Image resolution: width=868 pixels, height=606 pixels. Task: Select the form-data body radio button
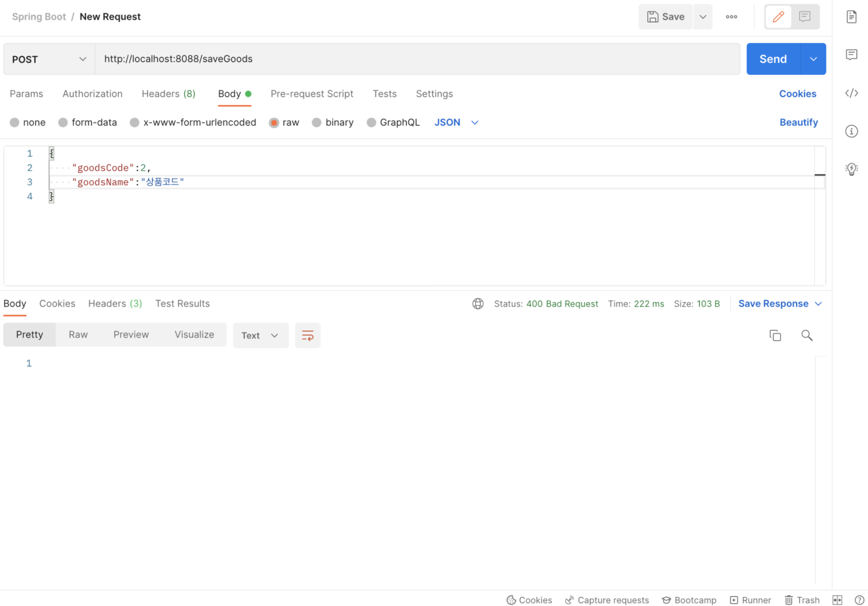tap(63, 122)
